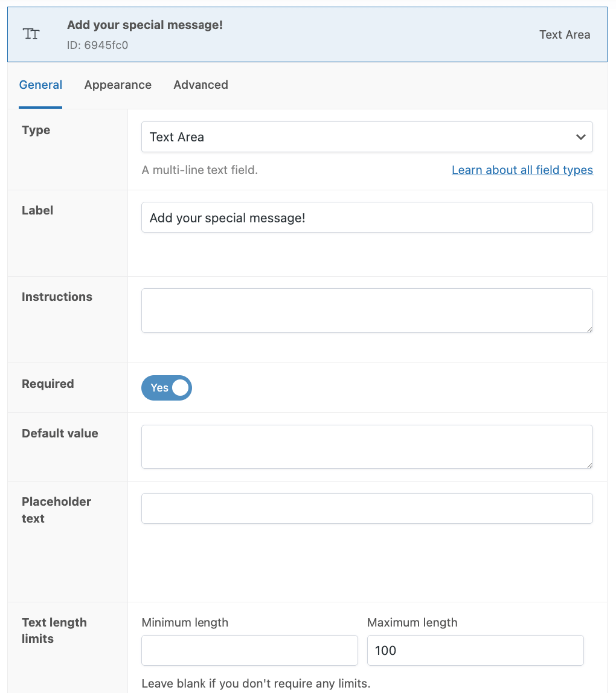616x693 pixels.
Task: Select the Minimum length input
Action: click(x=249, y=650)
